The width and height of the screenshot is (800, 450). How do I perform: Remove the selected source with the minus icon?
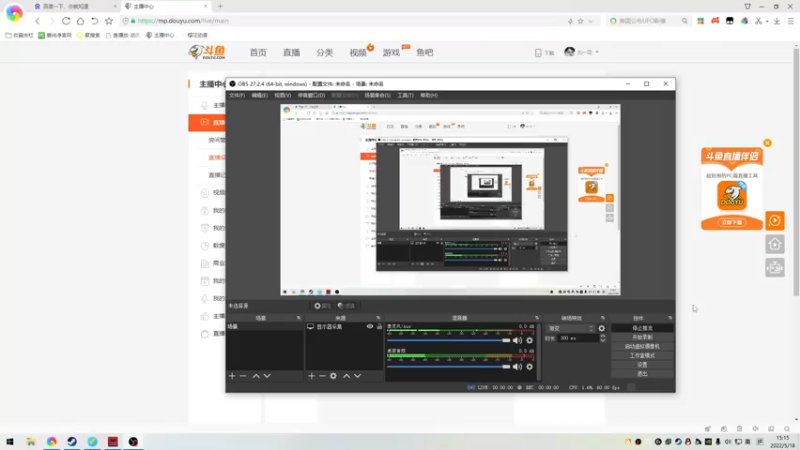tap(322, 376)
